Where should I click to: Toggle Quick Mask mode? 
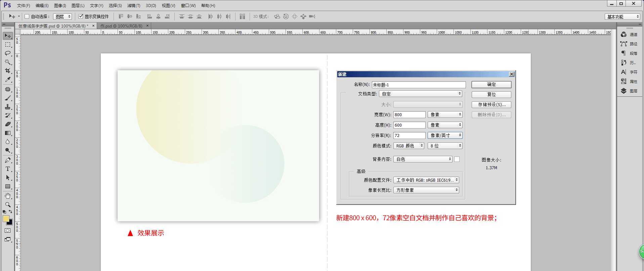[8, 231]
